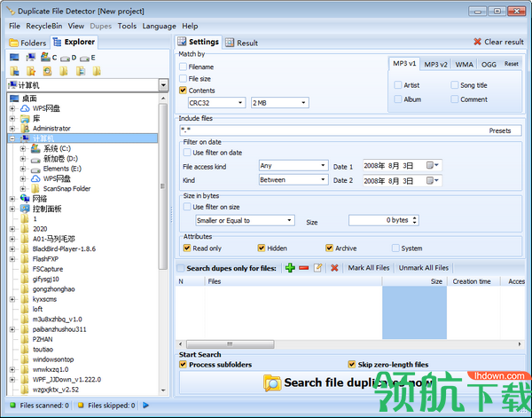
Task: Click the red X clear file list icon
Action: click(334, 268)
